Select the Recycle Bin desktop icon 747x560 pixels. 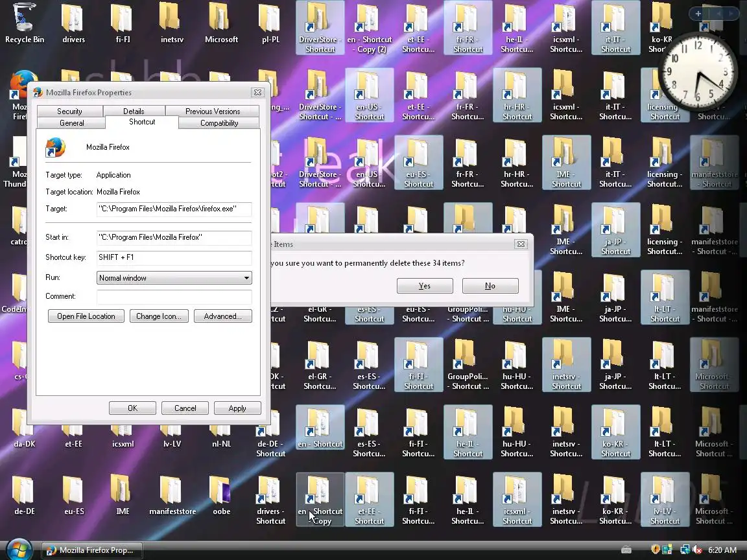(24, 24)
